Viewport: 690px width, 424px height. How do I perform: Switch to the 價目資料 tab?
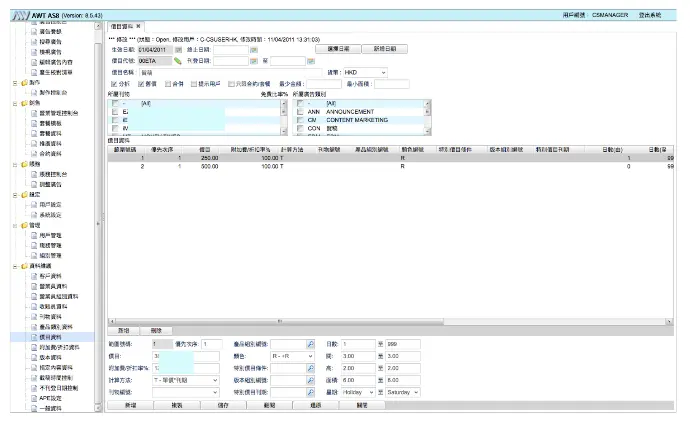tap(122, 25)
